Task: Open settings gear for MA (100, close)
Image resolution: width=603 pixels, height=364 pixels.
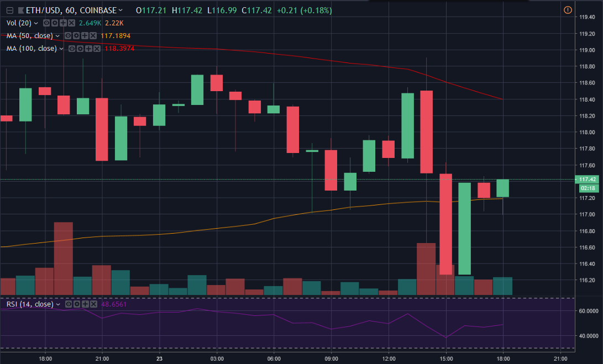Action: click(x=80, y=49)
